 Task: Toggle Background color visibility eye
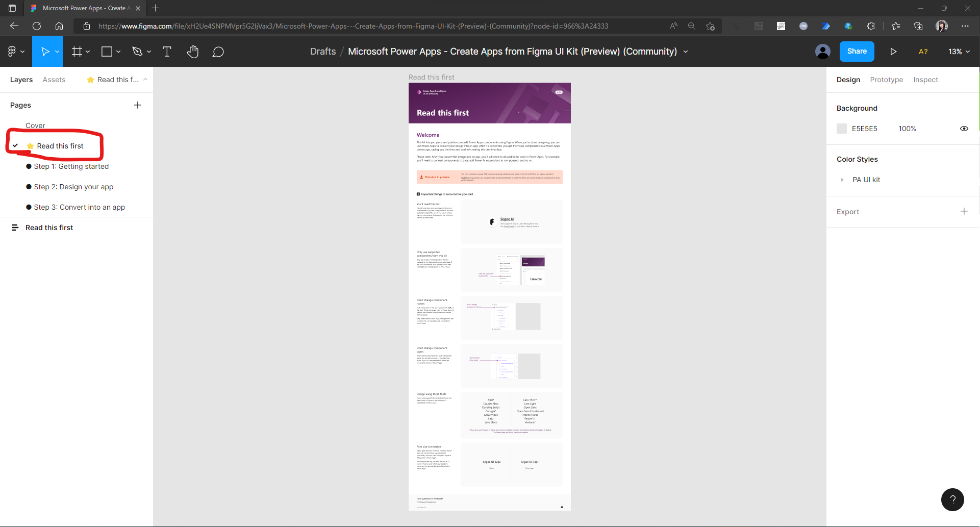tap(964, 129)
